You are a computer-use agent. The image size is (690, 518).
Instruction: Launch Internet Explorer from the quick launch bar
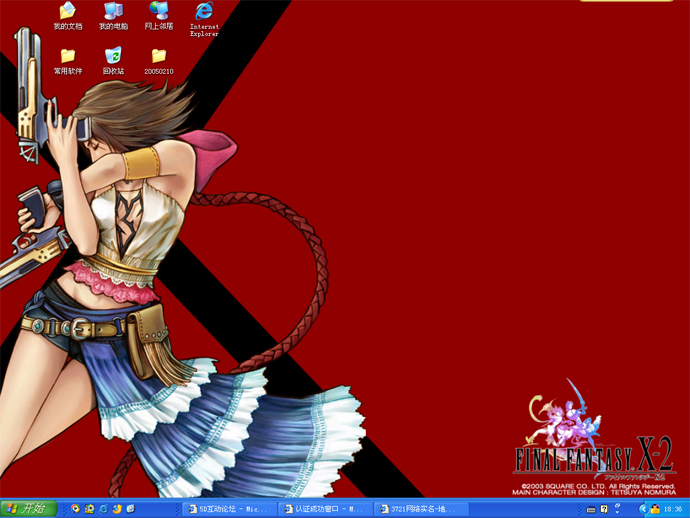point(103,509)
